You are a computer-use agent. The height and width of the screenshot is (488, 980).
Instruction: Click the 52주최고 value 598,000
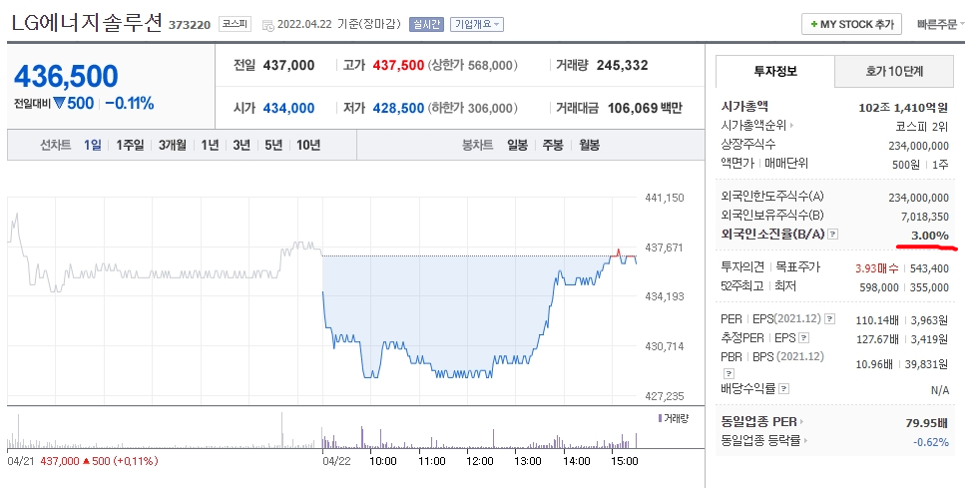[x=878, y=287]
